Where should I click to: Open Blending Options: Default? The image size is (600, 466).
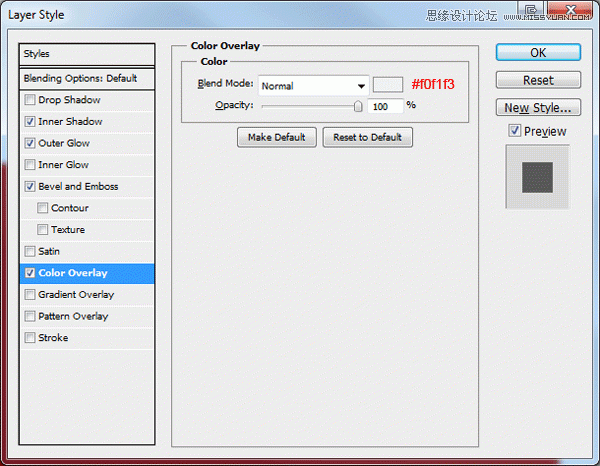[87, 78]
